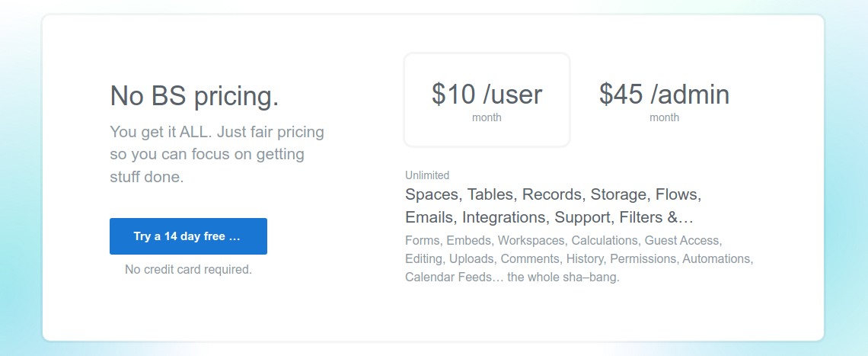Click the word "Integrations" in features list

506,217
